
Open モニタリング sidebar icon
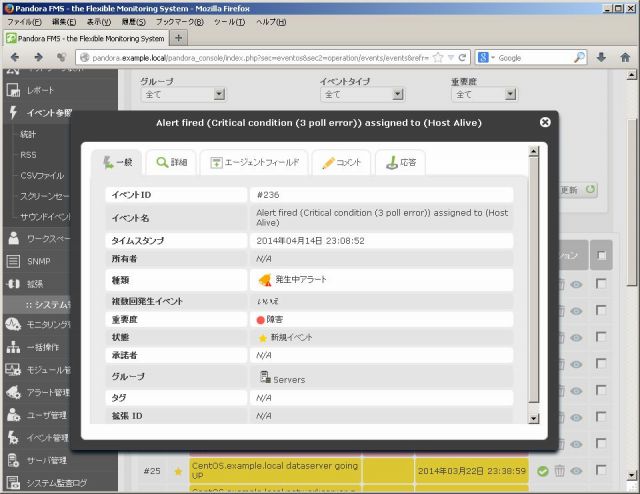(13, 325)
